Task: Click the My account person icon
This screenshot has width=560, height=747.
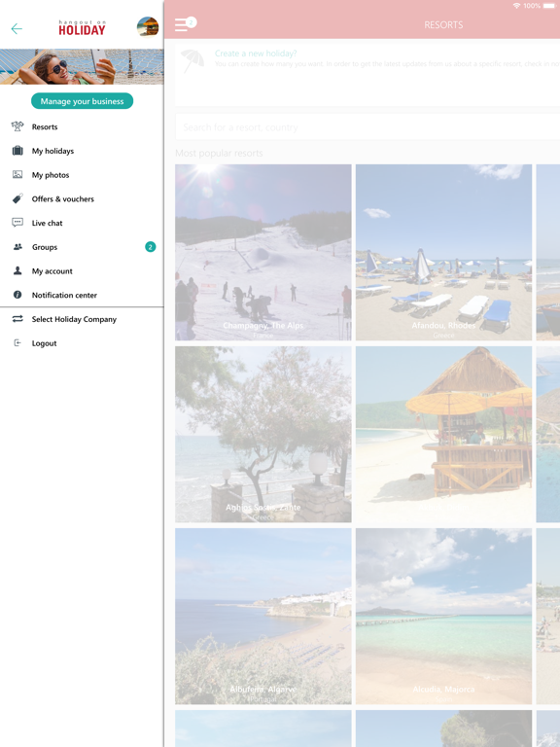Action: 17,270
